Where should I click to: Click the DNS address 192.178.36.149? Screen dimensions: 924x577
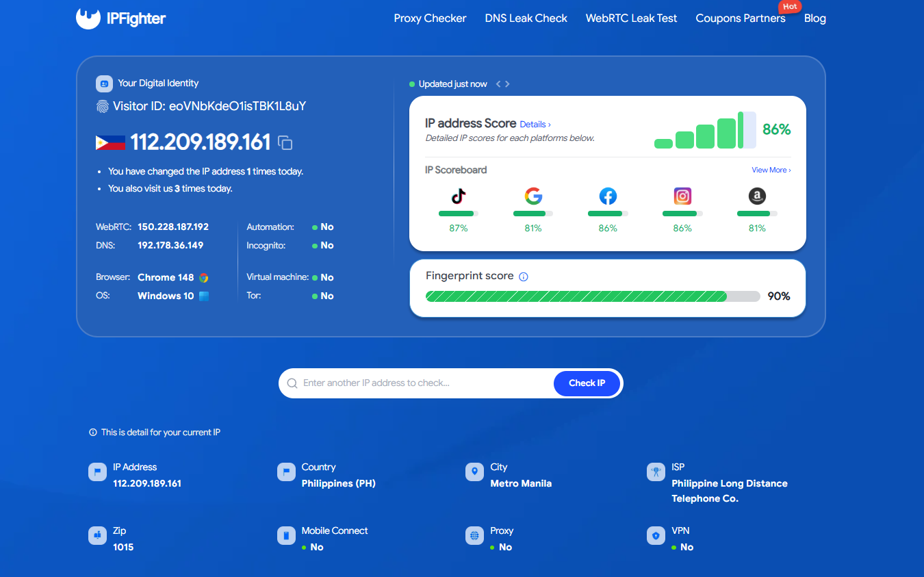pos(170,245)
